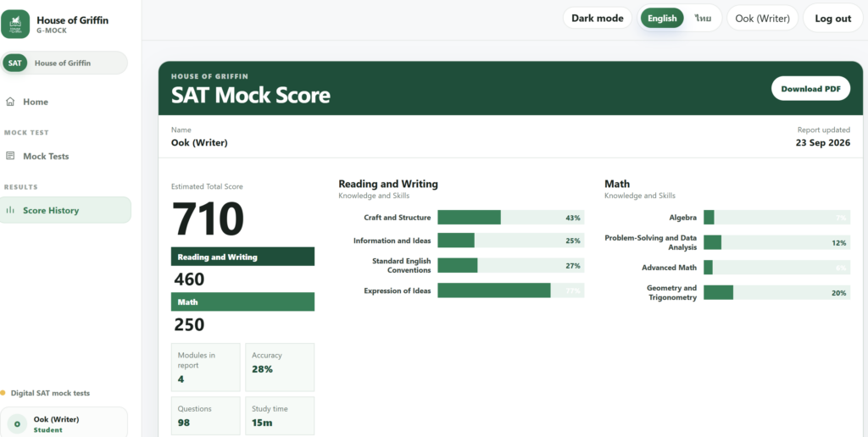This screenshot has height=437, width=868.
Task: Toggle Dark mode
Action: (x=598, y=19)
